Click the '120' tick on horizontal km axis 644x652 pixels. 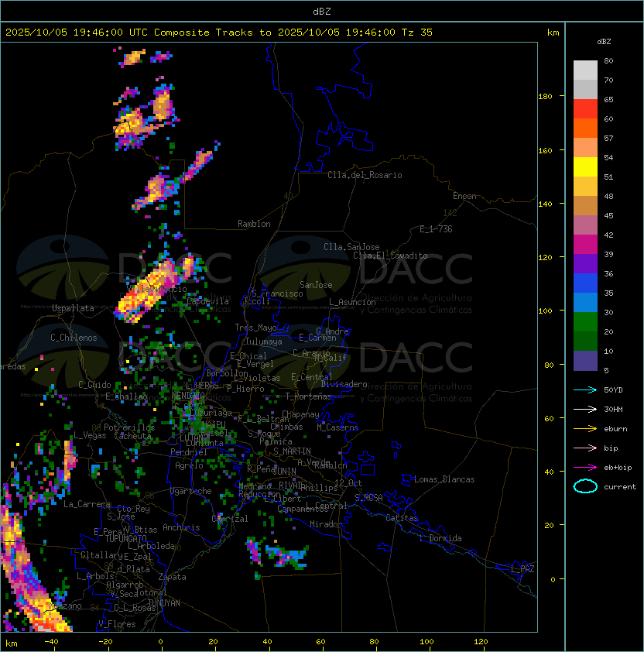pyautogui.click(x=481, y=642)
